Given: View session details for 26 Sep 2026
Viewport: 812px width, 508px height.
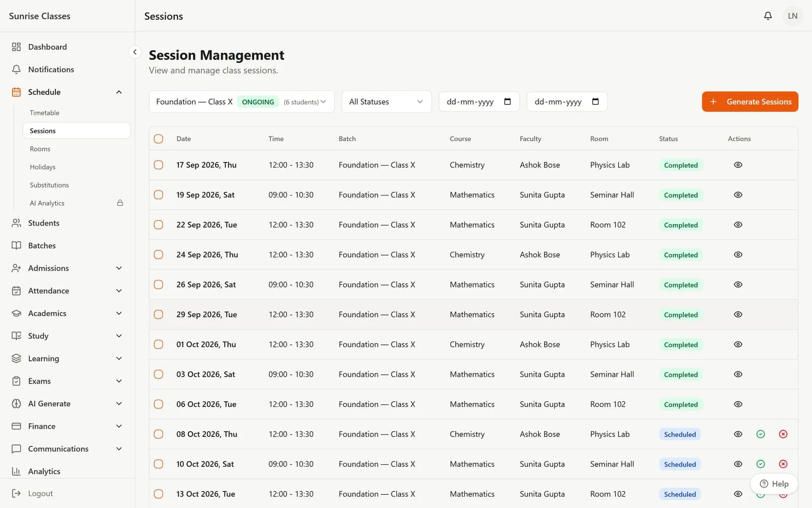Looking at the screenshot, I should pyautogui.click(x=738, y=285).
